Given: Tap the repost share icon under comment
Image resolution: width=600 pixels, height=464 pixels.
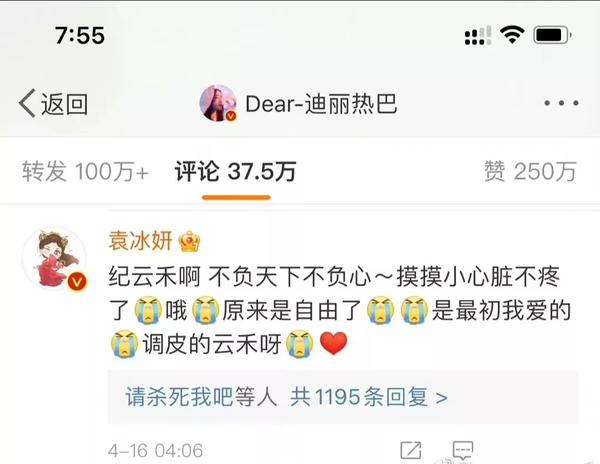Looking at the screenshot, I should pos(411,450).
